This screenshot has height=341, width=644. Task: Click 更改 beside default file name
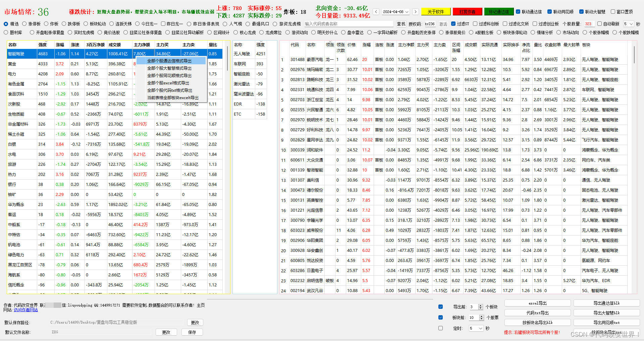point(166,332)
